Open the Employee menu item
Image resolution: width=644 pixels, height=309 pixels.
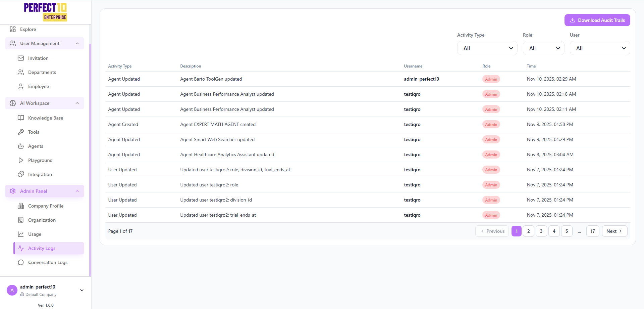pyautogui.click(x=49, y=86)
